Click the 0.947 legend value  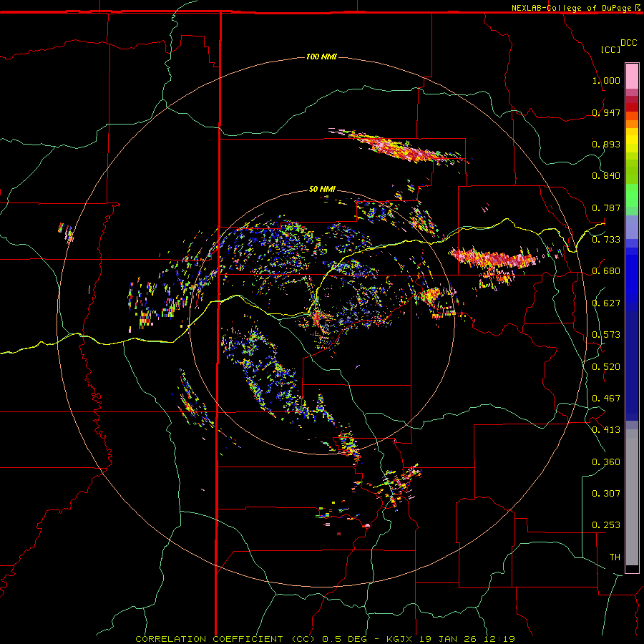pyautogui.click(x=606, y=112)
